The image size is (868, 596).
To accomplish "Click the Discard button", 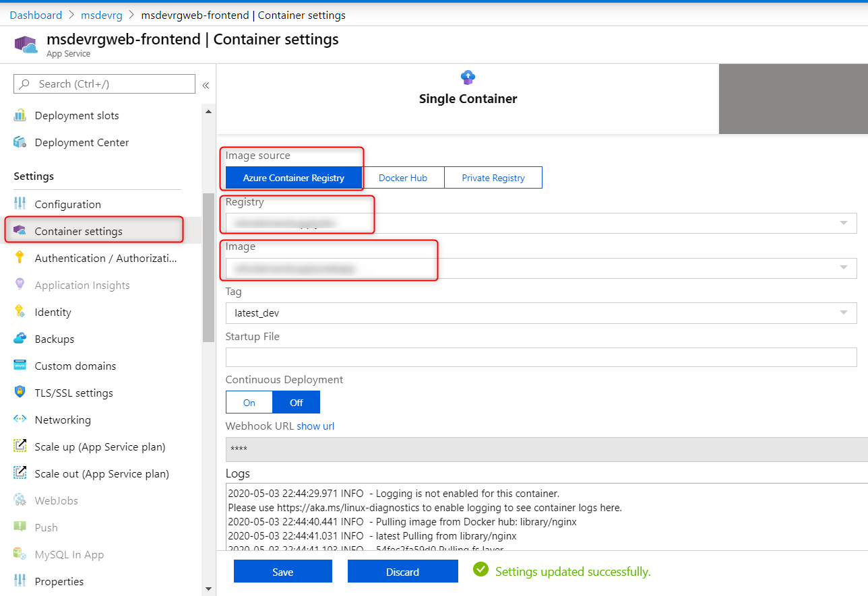I will [x=403, y=572].
